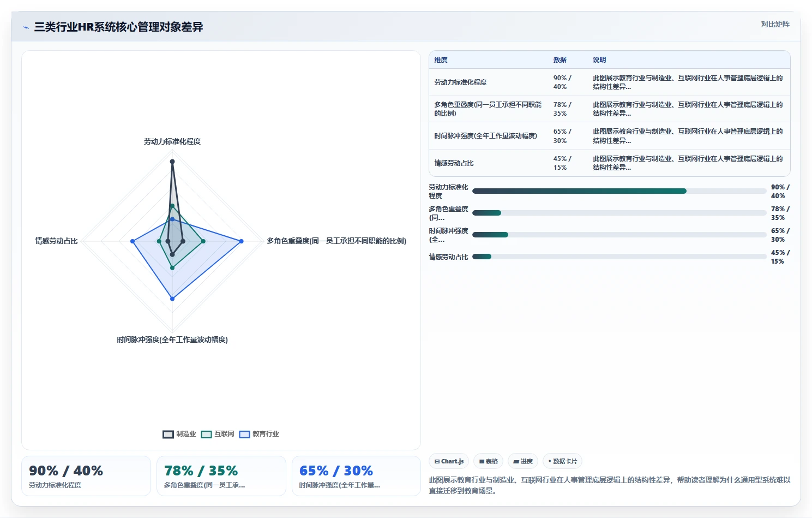Image resolution: width=812 pixels, height=518 pixels.
Task: Click the 时间脉冲强度 radar axis label at bottom
Action: click(x=172, y=340)
